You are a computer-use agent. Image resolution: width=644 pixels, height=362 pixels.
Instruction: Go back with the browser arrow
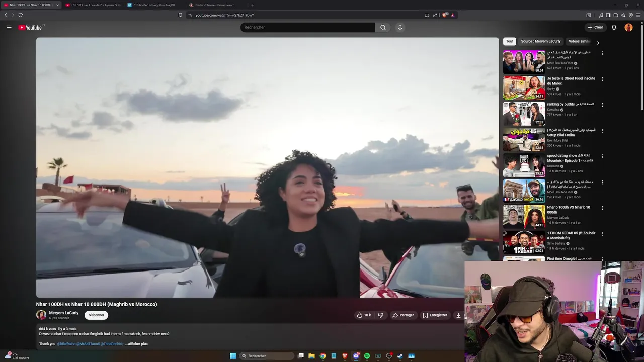(6, 15)
